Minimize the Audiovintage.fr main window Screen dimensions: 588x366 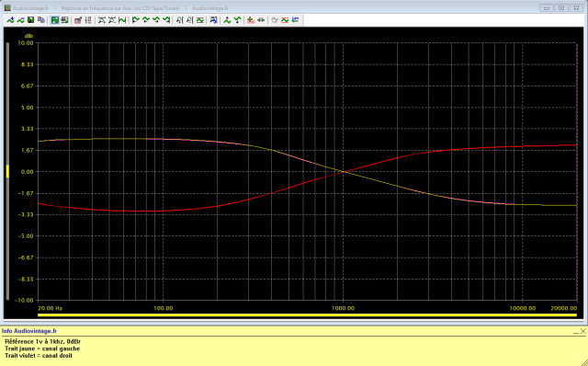tap(547, 8)
